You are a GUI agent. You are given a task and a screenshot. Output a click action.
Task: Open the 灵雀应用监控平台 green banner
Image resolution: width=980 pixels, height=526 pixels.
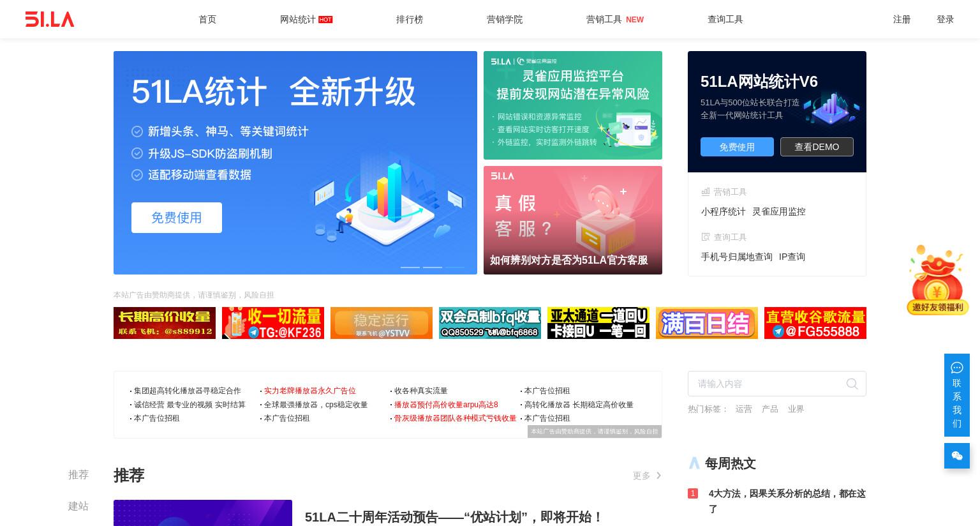click(573, 105)
